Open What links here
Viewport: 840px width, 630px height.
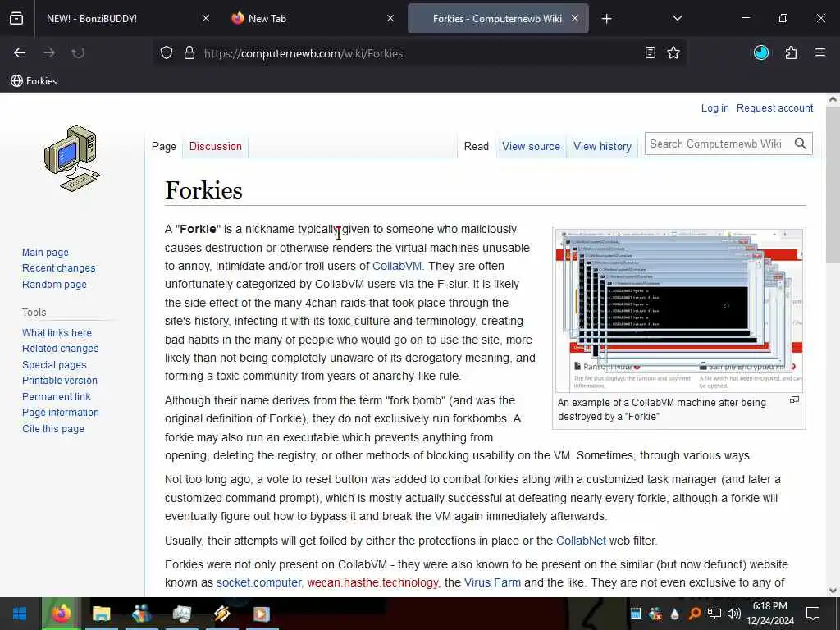(x=57, y=333)
